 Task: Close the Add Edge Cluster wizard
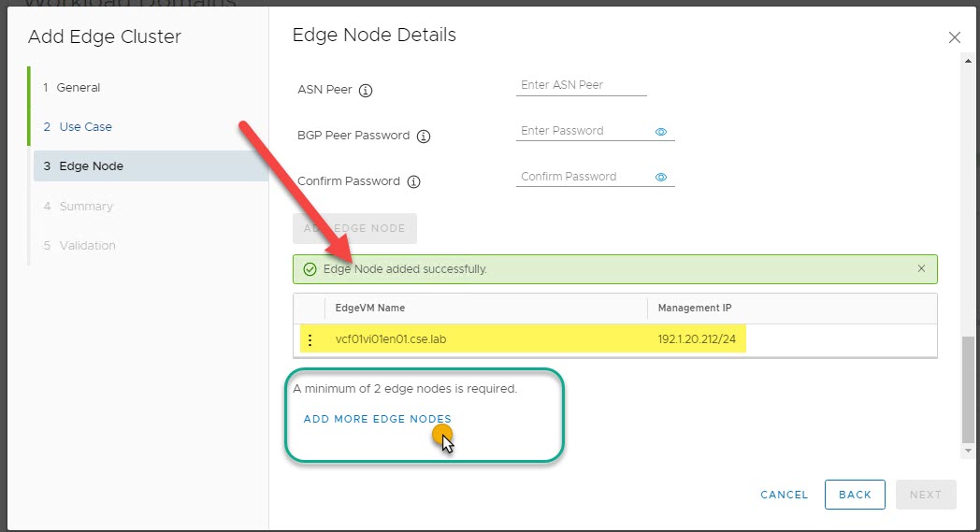click(954, 37)
